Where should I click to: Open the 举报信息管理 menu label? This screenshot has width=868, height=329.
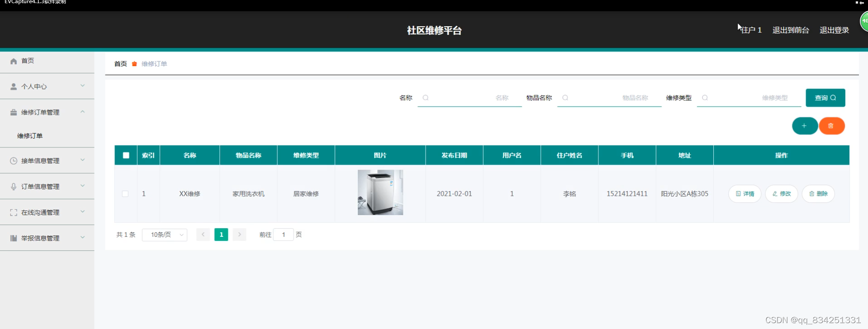point(40,238)
